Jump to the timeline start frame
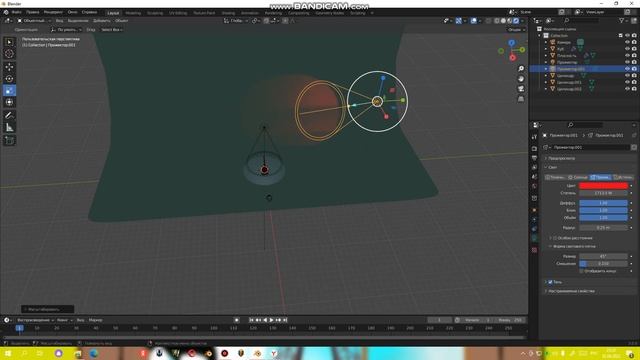Image resolution: width=640 pixels, height=360 pixels. tap(251, 320)
